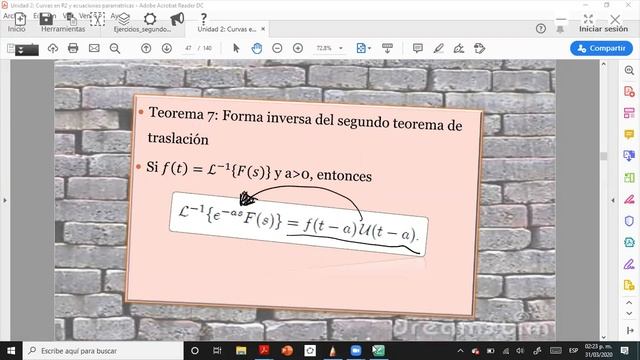Open red Fill and Sign sidebar tool
640x360 pixels.
pyautogui.click(x=629, y=199)
